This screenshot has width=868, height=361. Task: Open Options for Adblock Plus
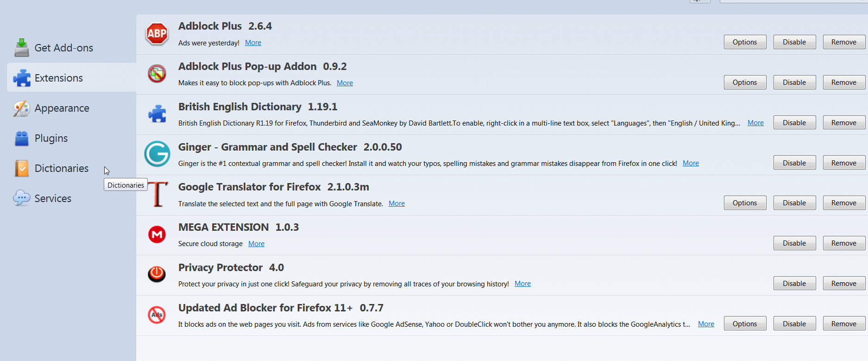[x=744, y=42]
